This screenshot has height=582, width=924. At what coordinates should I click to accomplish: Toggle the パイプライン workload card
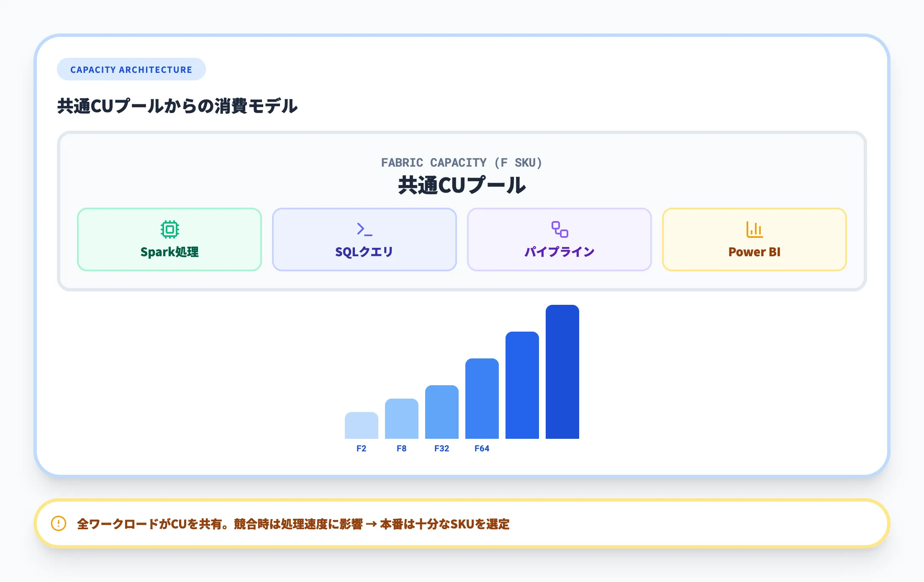click(560, 239)
